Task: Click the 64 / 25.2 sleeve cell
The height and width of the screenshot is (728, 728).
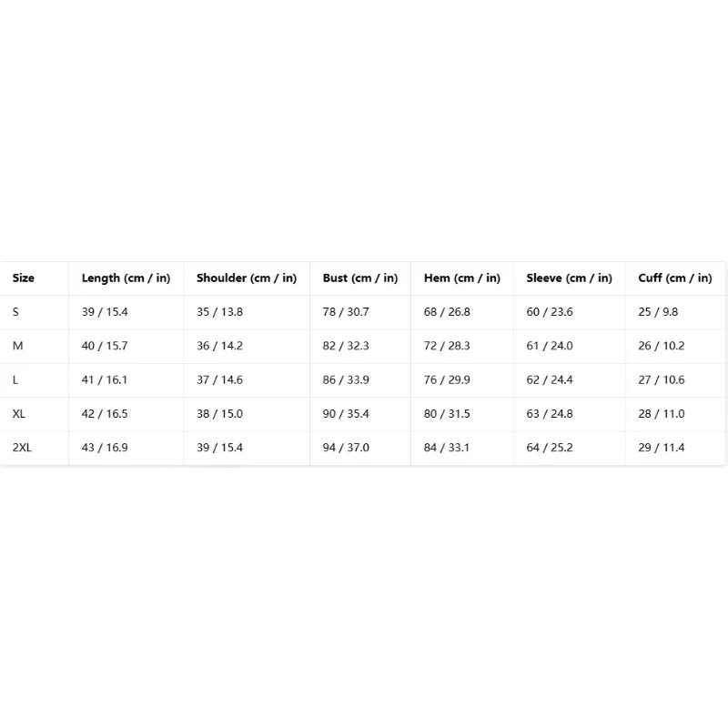Action: 550,448
